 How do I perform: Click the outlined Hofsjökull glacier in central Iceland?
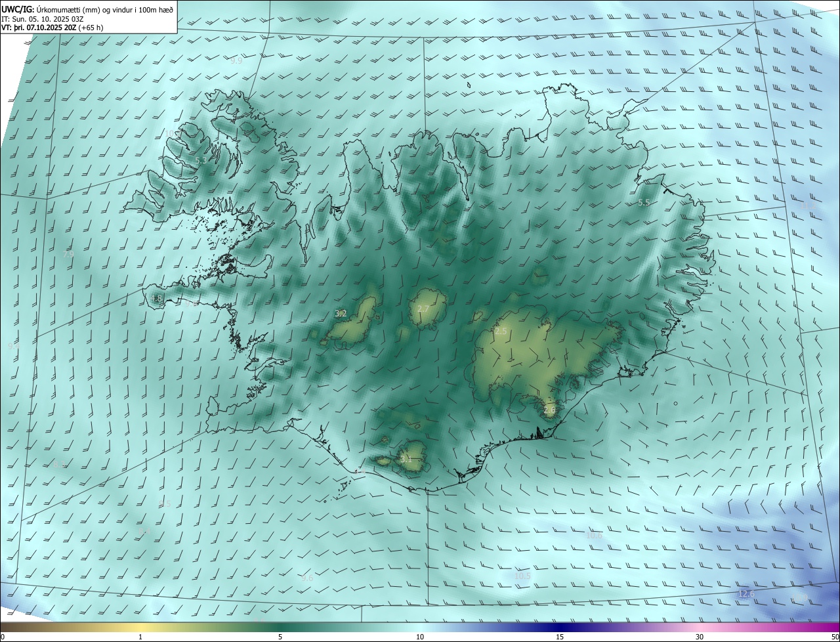coord(429,309)
